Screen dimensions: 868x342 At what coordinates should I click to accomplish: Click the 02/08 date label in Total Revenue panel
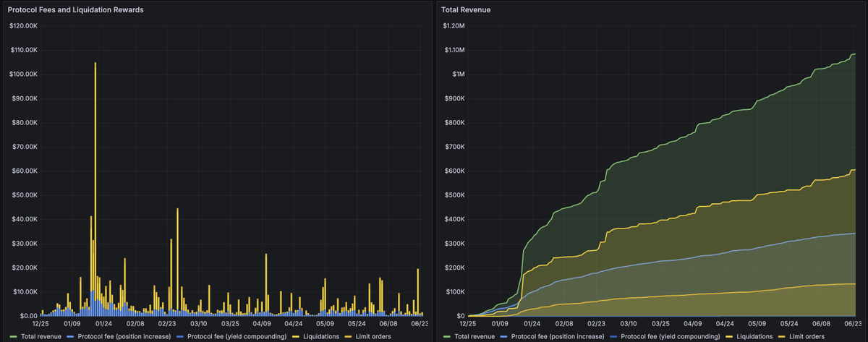(x=564, y=325)
